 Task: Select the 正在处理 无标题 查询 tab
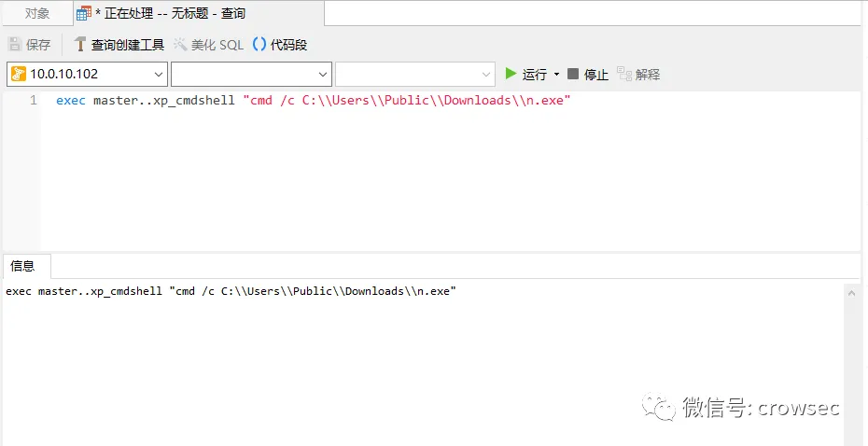click(x=200, y=13)
